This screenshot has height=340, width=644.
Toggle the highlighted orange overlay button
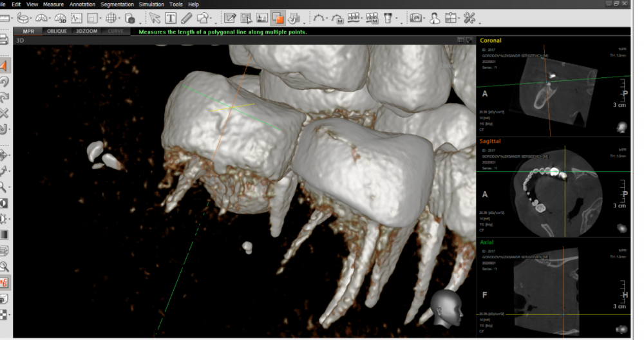[x=278, y=17]
